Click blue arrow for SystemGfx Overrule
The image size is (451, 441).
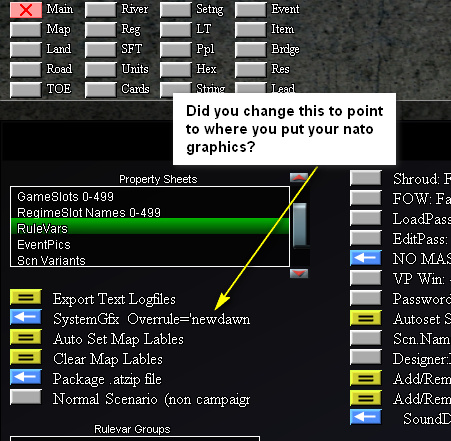pyautogui.click(x=26, y=317)
